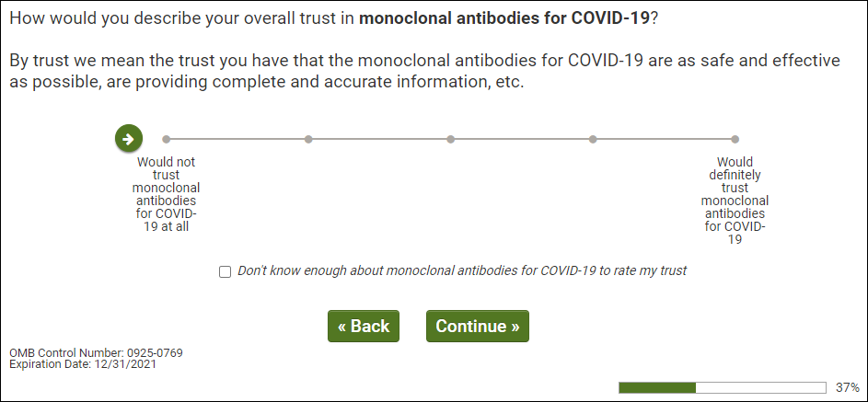
Task: Click the "By trust we mean" definition paragraph
Action: coord(423,71)
